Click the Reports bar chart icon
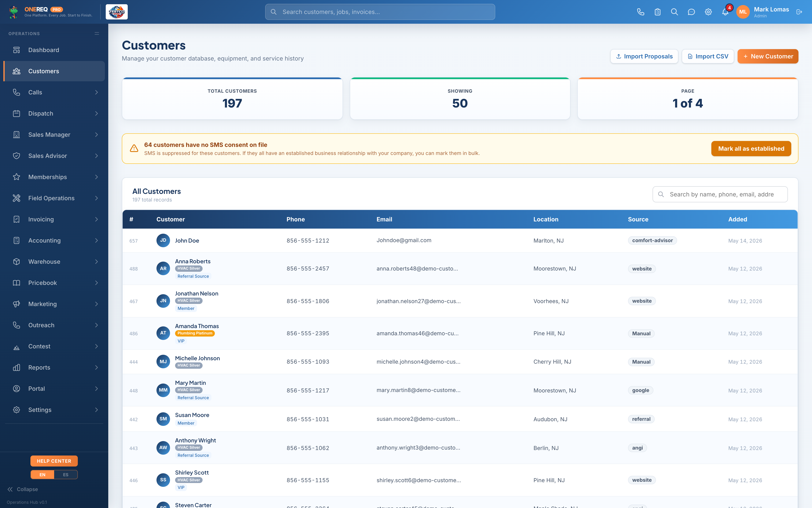Image resolution: width=812 pixels, height=508 pixels. tap(16, 368)
